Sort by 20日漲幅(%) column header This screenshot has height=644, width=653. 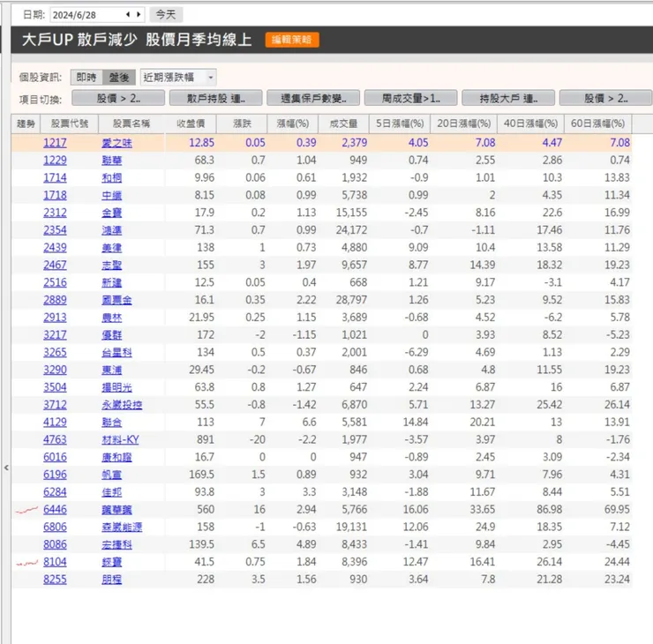pyautogui.click(x=464, y=124)
